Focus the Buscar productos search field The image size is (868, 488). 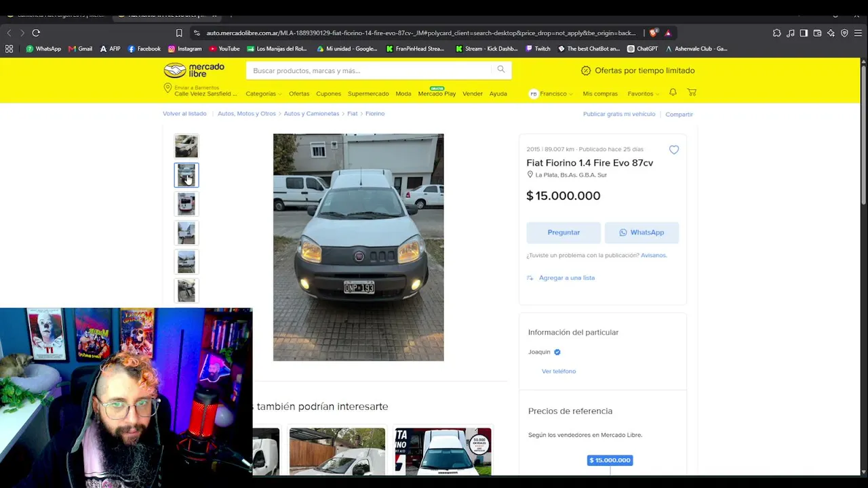click(368, 70)
